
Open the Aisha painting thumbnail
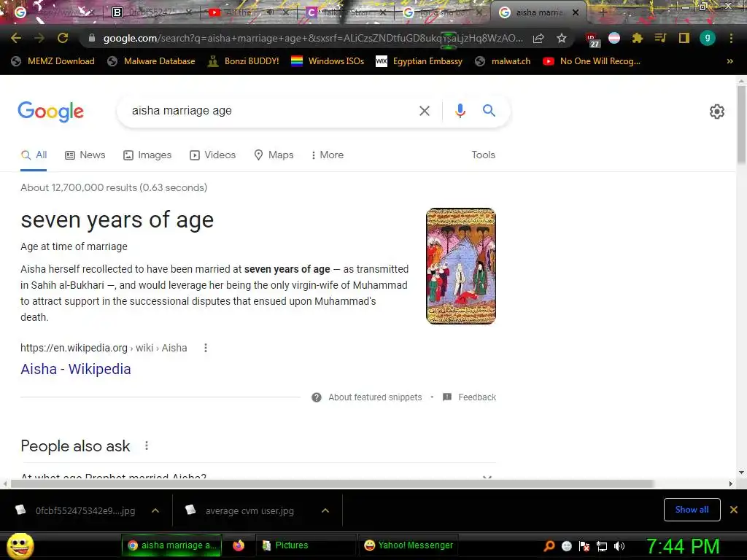tap(461, 266)
